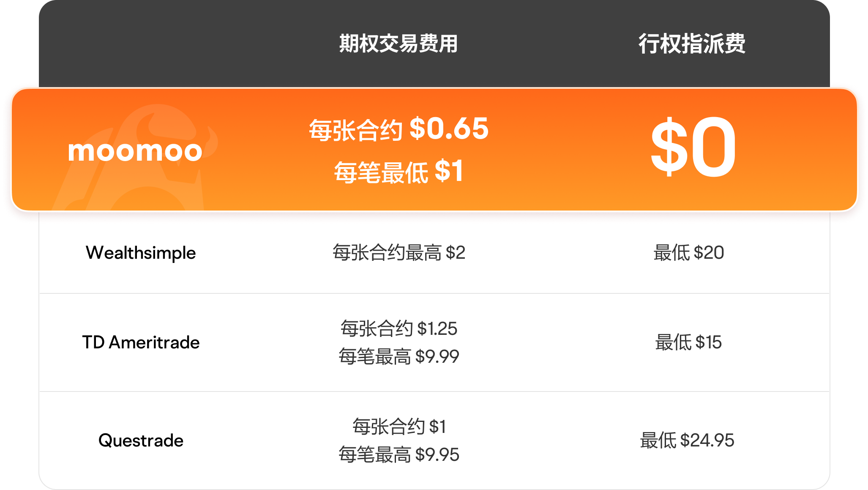Click the 每张合约 $1.25 fee text
The width and height of the screenshot is (868, 490).
[399, 328]
